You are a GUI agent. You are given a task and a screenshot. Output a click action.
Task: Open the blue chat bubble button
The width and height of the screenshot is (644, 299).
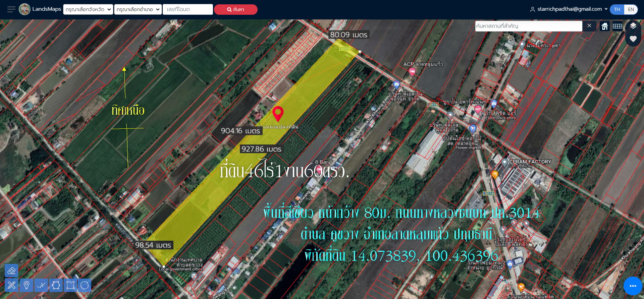click(x=633, y=286)
